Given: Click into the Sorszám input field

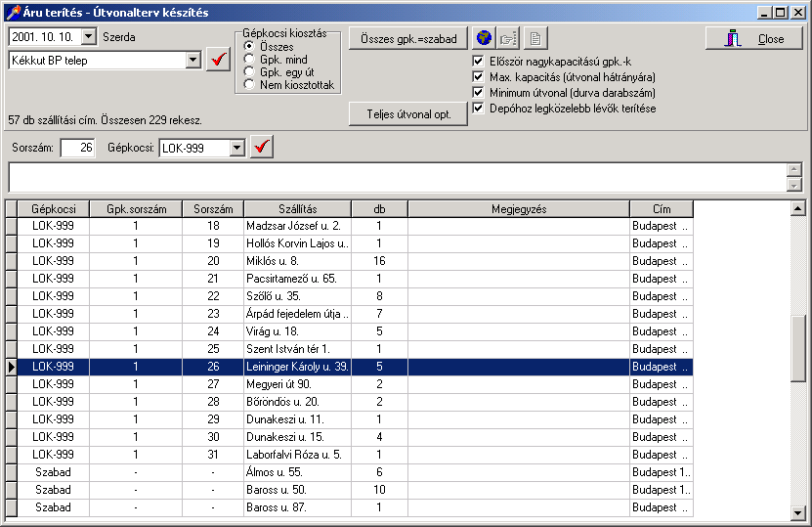Looking at the screenshot, I should coord(77,148).
